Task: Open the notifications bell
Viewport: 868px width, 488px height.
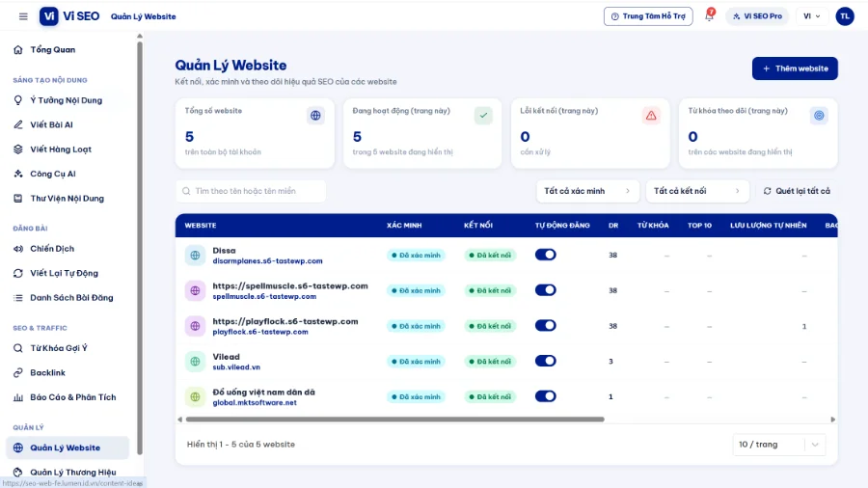Action: coord(709,16)
